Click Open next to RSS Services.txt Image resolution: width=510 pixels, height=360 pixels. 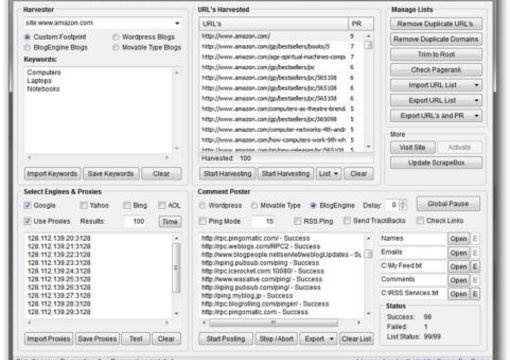[x=459, y=294]
